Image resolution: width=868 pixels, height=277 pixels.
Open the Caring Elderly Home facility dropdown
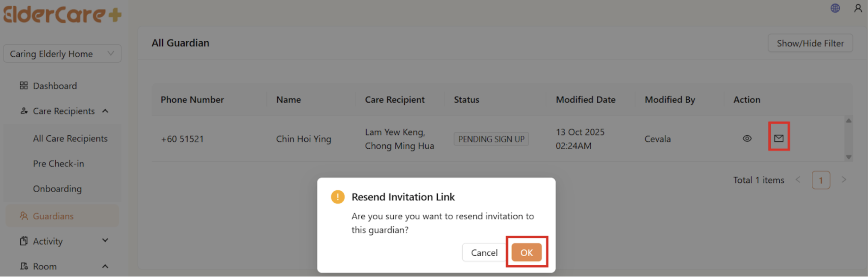pos(62,53)
